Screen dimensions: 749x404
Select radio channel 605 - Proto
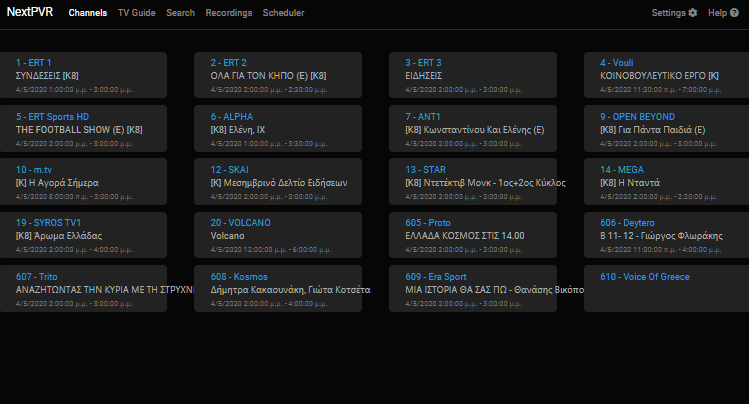[x=428, y=223]
